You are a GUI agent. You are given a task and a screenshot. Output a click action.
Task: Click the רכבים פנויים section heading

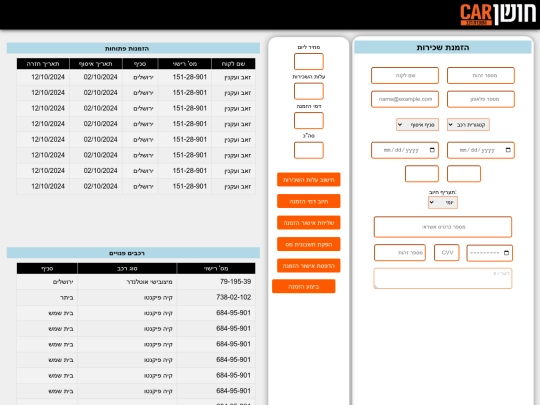click(x=127, y=253)
